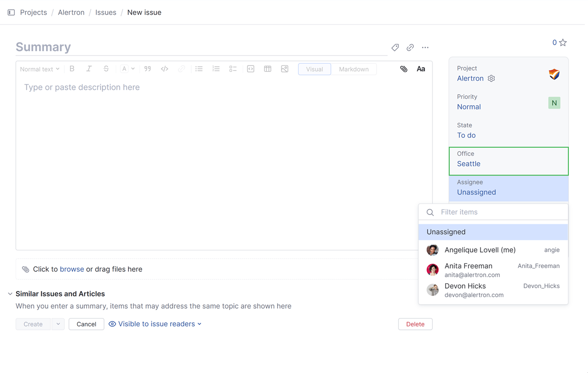Assign the issue to Angelique Lovell
Viewport: 588px width, 373px height.
493,250
